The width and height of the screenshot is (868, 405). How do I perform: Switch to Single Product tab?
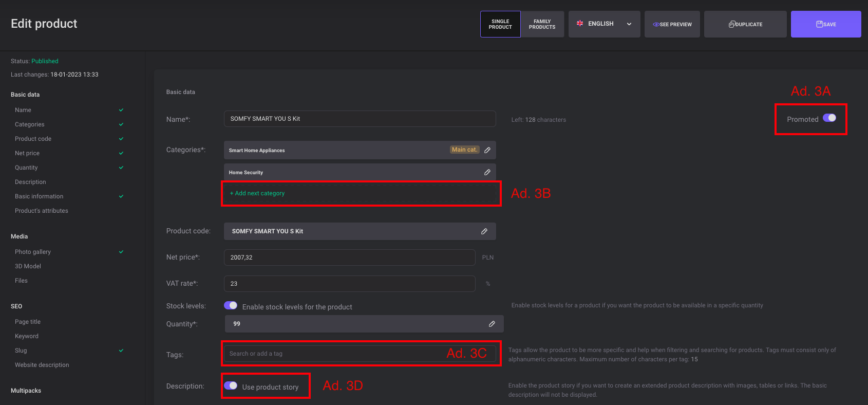500,24
